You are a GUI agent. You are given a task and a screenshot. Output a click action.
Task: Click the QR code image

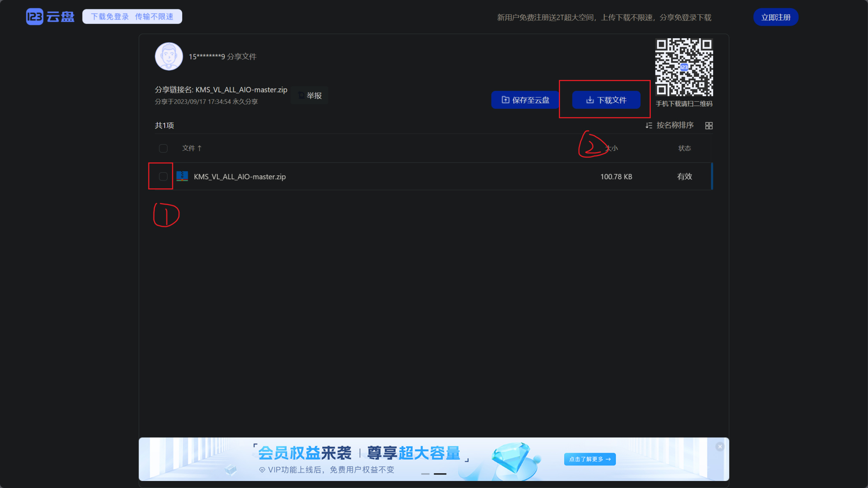[684, 67]
